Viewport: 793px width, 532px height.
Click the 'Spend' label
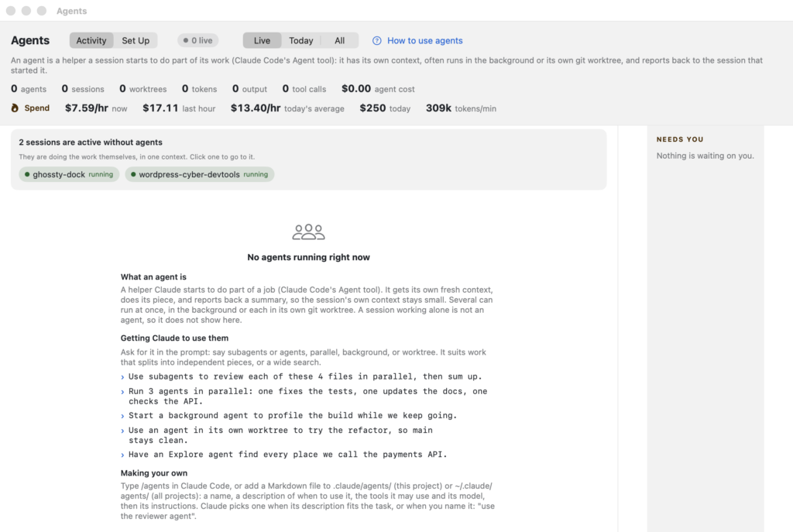click(37, 108)
